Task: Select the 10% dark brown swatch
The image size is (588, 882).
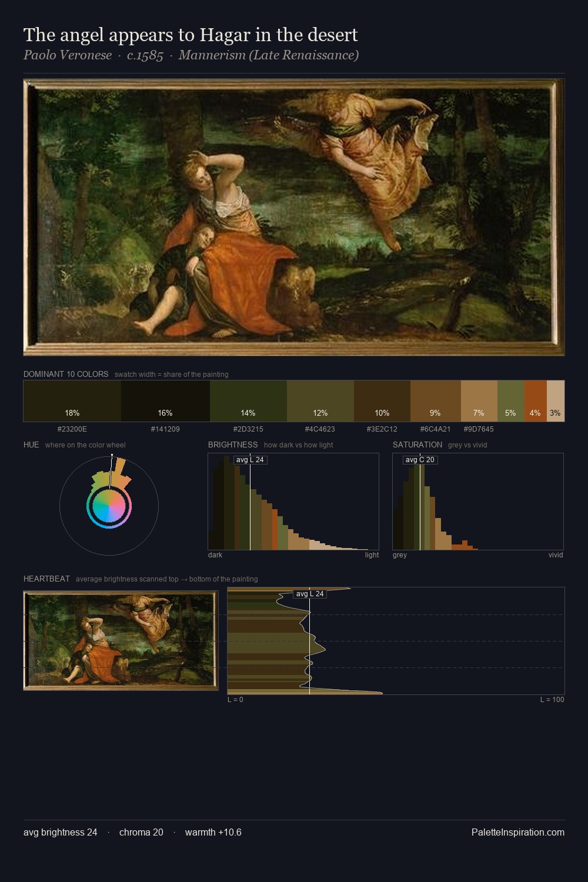Action: (x=382, y=401)
